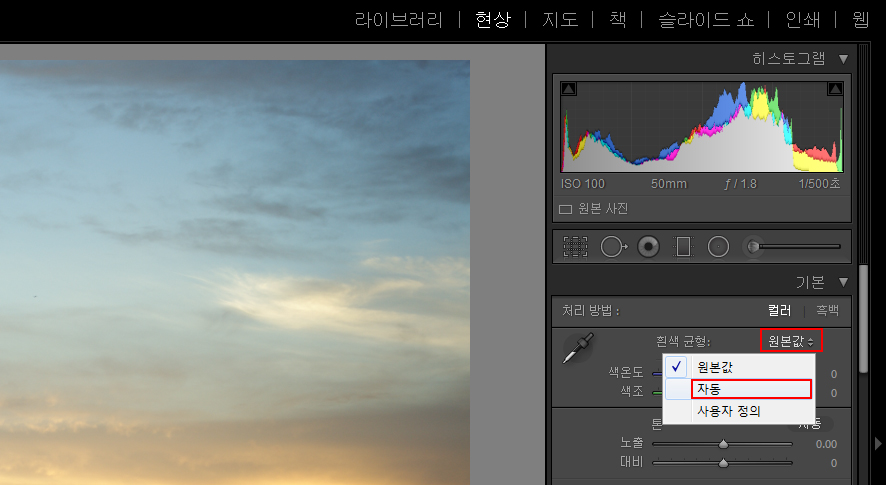
Task: Click the sky photo preview
Action: 234,272
